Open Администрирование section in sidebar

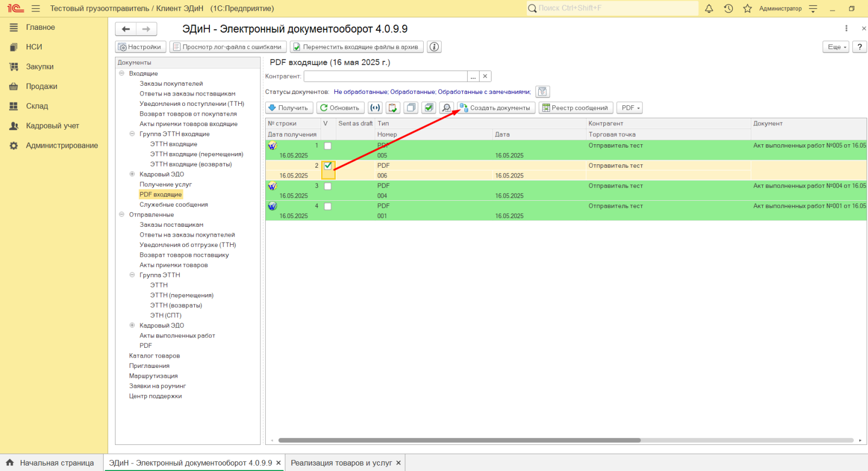point(62,145)
